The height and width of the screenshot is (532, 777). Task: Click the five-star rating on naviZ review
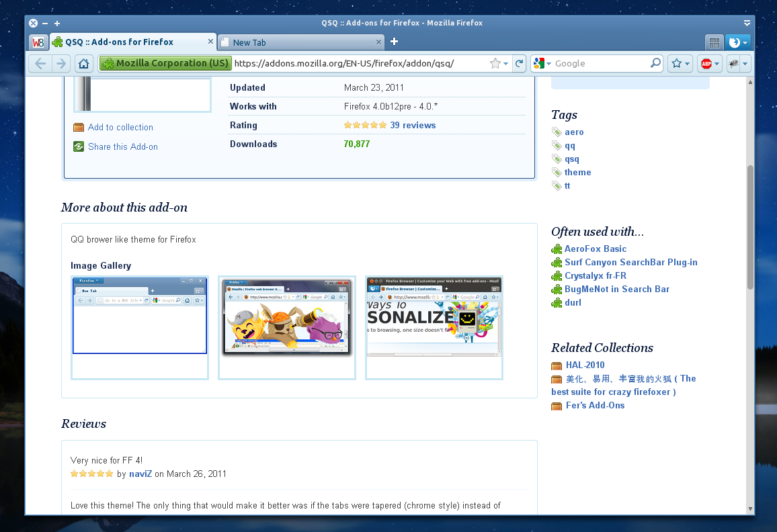pyautogui.click(x=91, y=474)
